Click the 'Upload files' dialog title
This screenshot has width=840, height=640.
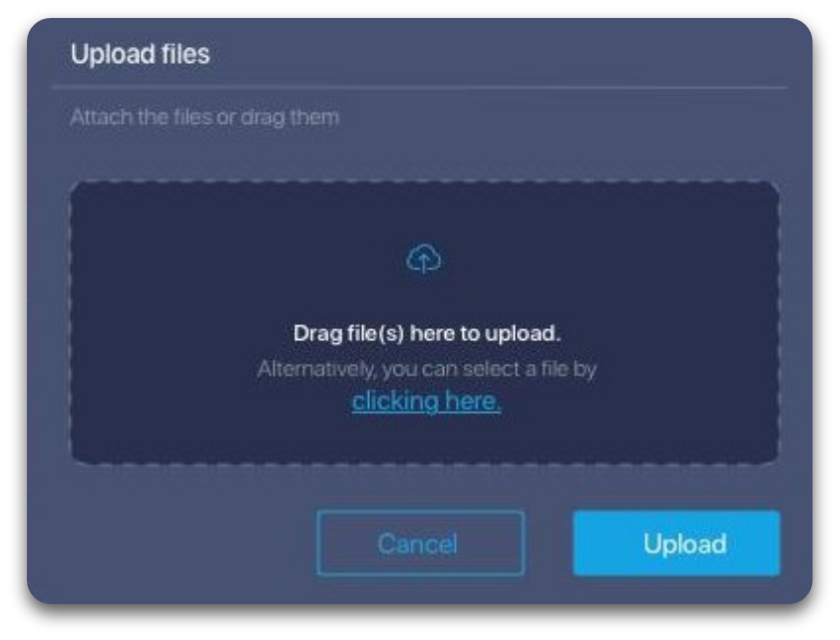tap(141, 54)
